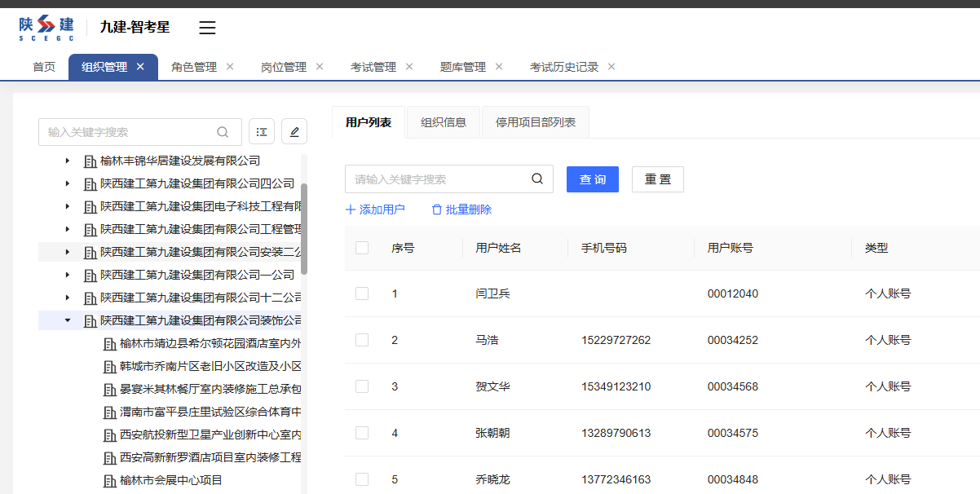Screen dimensions: 980x494
Task: Click the hamburger menu icon beside 九建-智考星
Action: pyautogui.click(x=208, y=28)
